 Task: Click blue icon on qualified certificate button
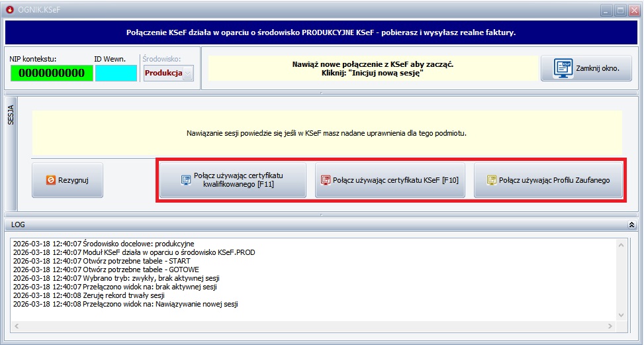186,180
